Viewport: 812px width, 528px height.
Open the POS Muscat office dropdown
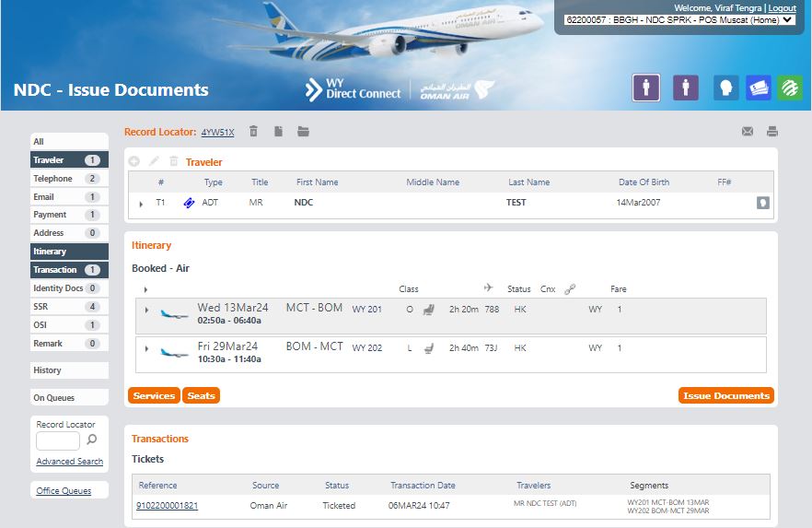click(x=679, y=19)
